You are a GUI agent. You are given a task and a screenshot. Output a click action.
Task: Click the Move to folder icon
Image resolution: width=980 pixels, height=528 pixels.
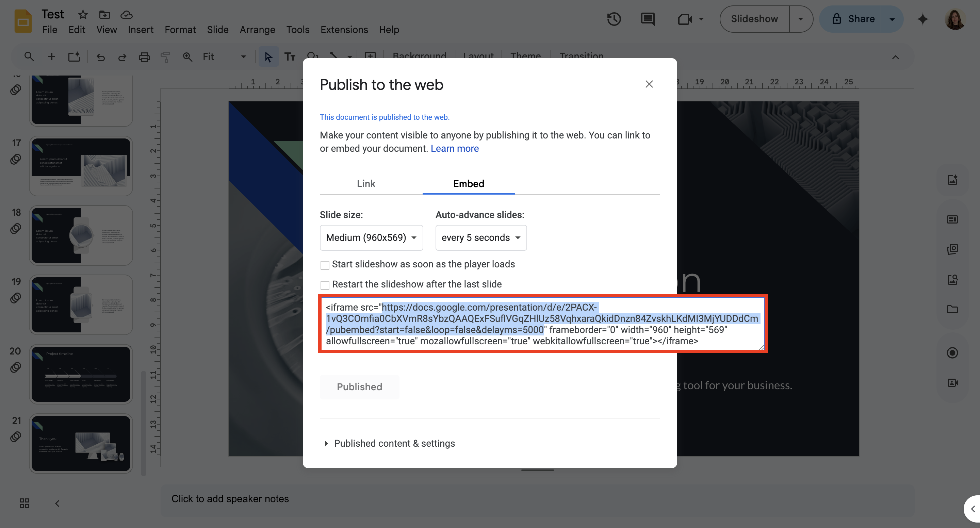point(104,14)
